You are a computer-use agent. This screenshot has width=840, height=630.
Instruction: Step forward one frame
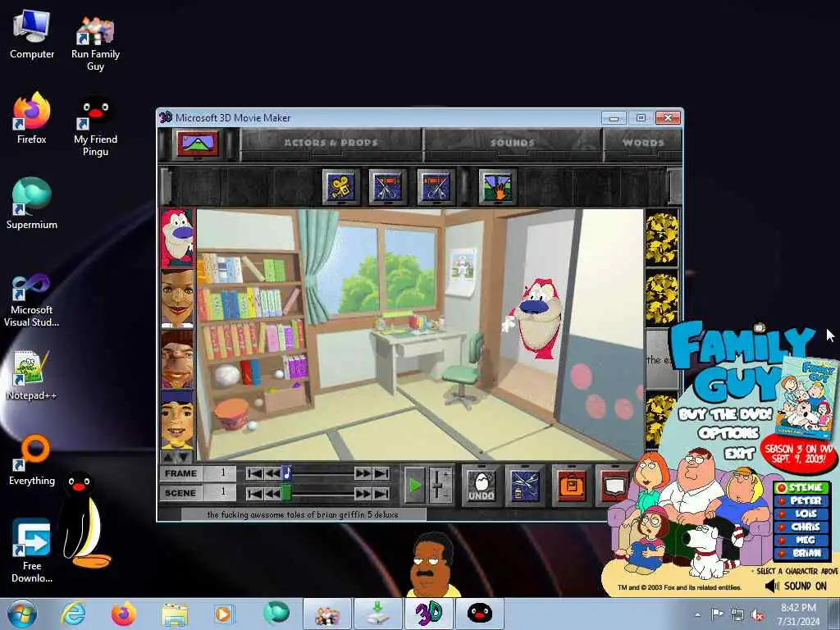click(x=363, y=473)
